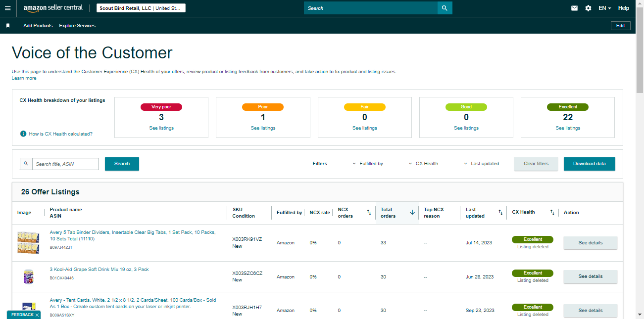The width and height of the screenshot is (644, 319).
Task: Click the top Search input field
Action: (371, 8)
